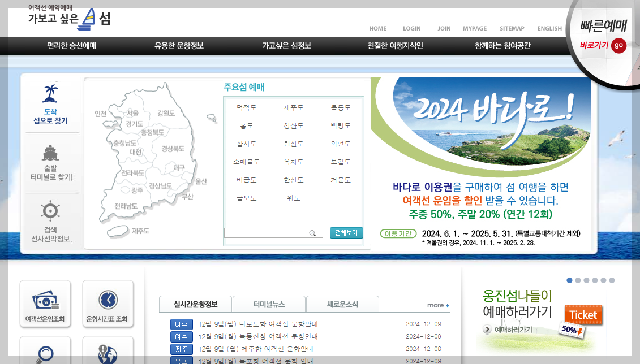The image size is (640, 364).
Task: Open 함께하는 참여공간 menu
Action: (502, 46)
